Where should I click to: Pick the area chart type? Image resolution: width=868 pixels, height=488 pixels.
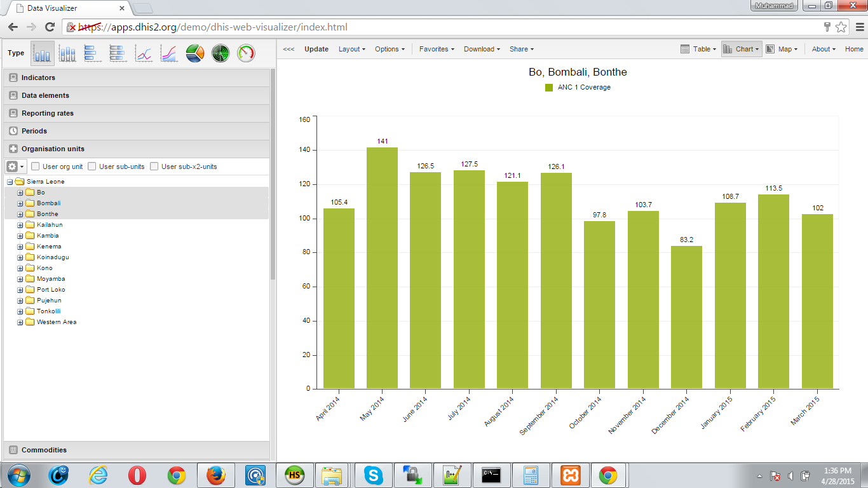[x=169, y=54]
